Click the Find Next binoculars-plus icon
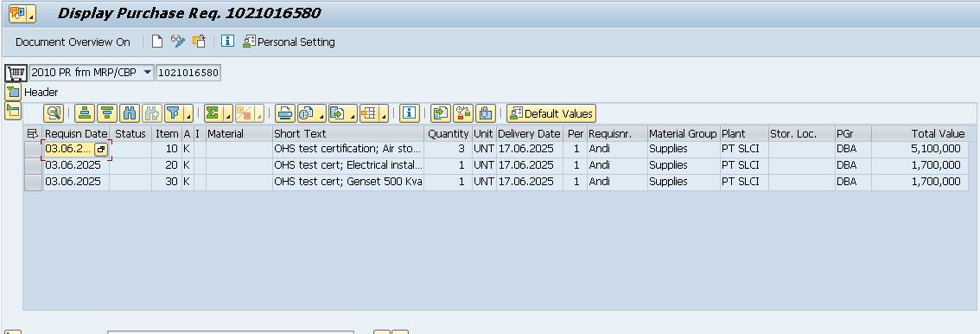Image resolution: width=980 pixels, height=334 pixels. pyautogui.click(x=152, y=113)
